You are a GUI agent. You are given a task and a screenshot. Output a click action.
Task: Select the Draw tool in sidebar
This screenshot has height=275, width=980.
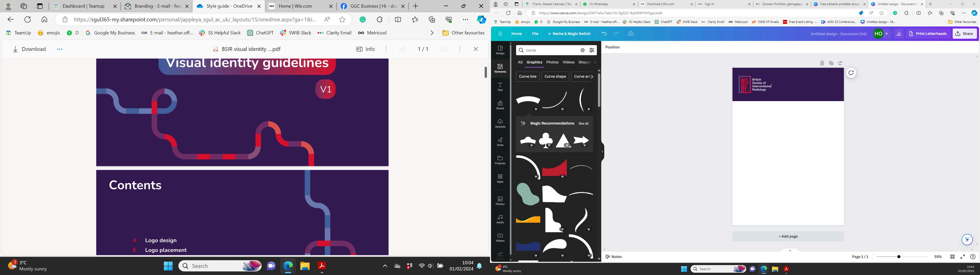pos(500,142)
